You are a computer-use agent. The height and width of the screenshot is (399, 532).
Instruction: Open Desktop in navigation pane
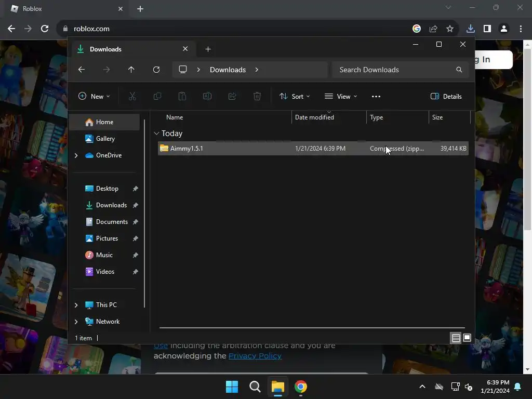point(104,189)
